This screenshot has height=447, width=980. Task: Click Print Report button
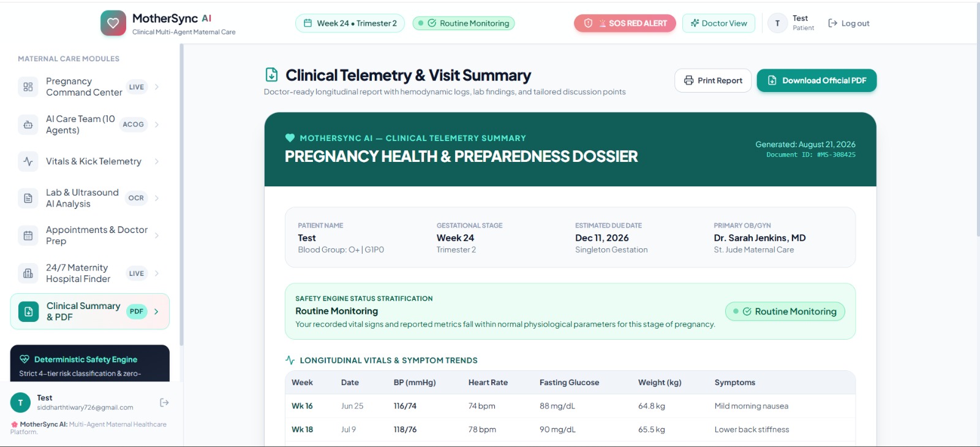coord(713,80)
